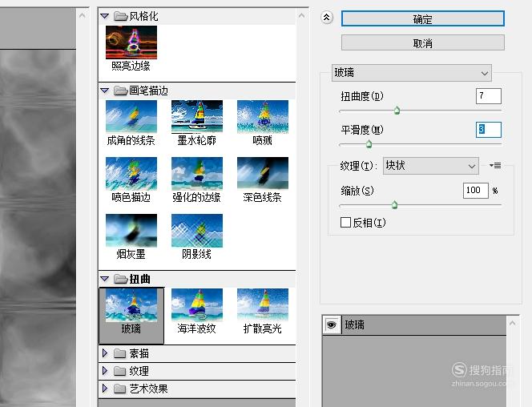
Task: Select the 玻璃 filter thumbnail
Action: pyautogui.click(x=131, y=305)
